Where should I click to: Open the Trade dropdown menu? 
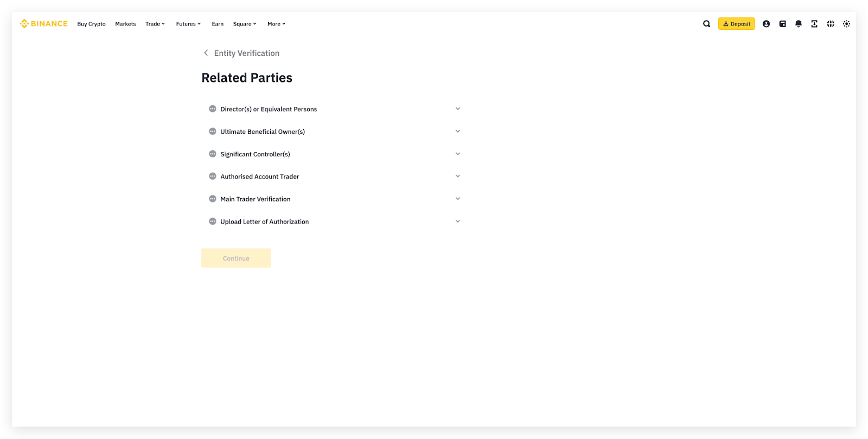[x=155, y=24]
